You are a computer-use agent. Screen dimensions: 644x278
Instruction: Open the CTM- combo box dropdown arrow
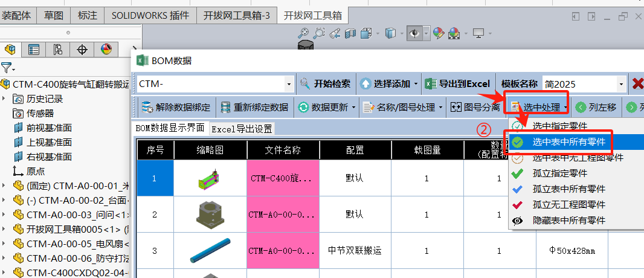tap(289, 84)
